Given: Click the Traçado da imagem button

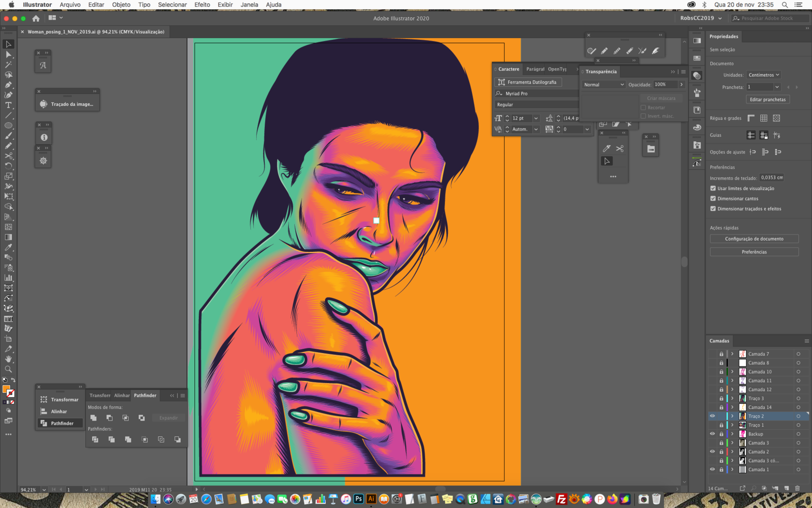Looking at the screenshot, I should click(67, 104).
